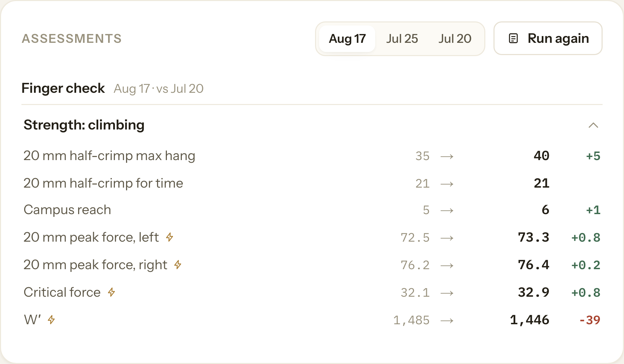The width and height of the screenshot is (624, 364).
Task: Select the 20 mm half-crimp max hang row
Action: 312,156
